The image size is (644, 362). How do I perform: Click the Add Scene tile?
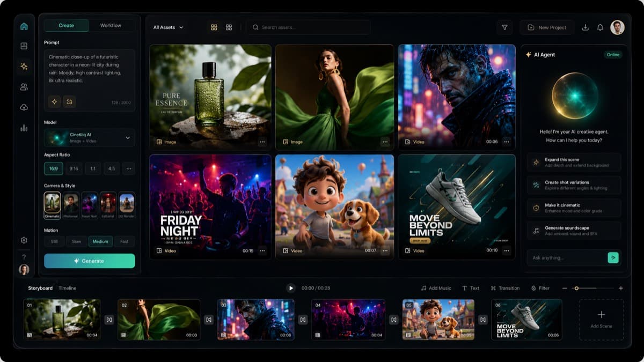[x=601, y=320]
